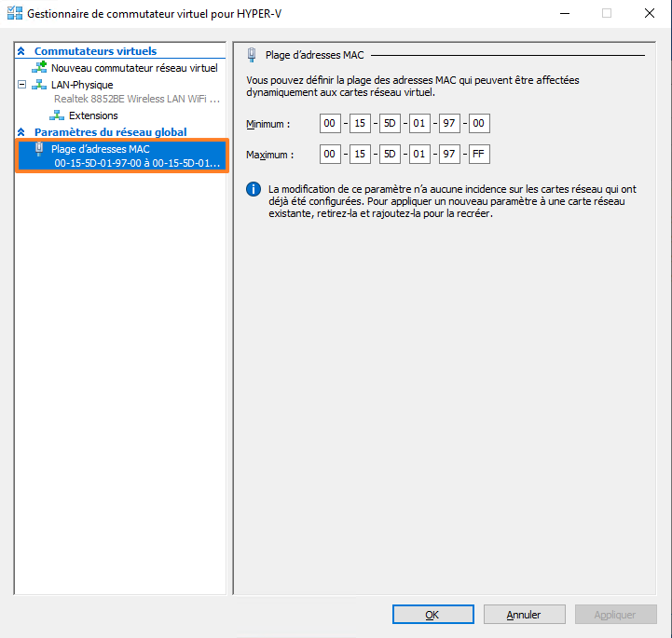Screen dimensions: 672x638
Task: Collapse the Paramètres du réseau global chevron
Action: 21,132
